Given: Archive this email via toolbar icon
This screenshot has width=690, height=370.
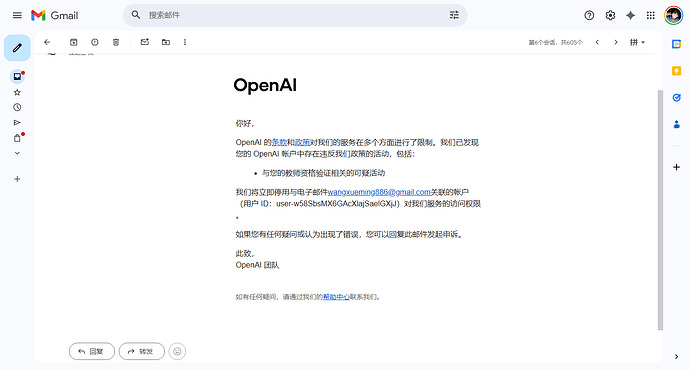Looking at the screenshot, I should [x=73, y=42].
